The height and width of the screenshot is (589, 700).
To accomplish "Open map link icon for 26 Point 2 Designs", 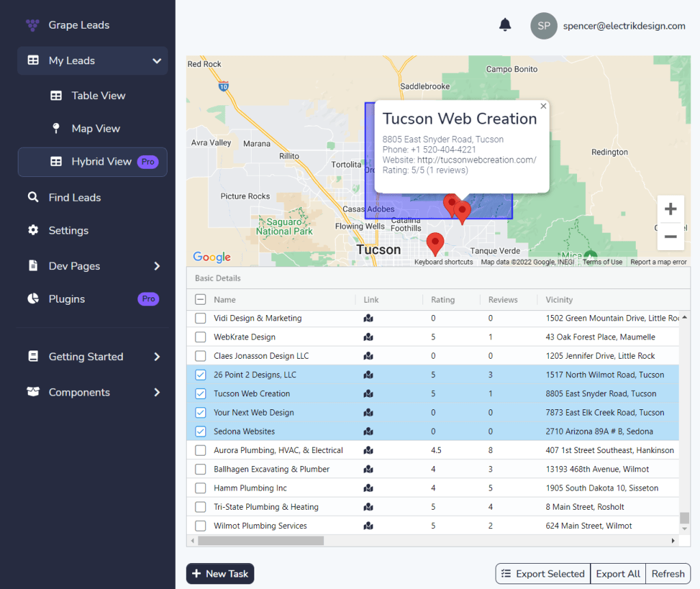I will pyautogui.click(x=368, y=375).
